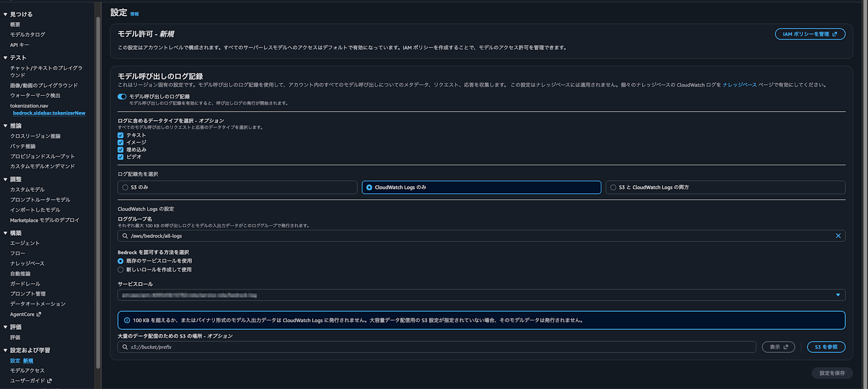868x389 pixels.
Task: Open 設定 新規 in the sidebar
Action: click(22, 361)
